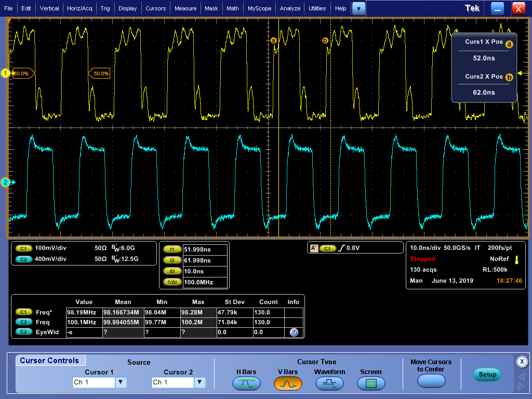Screen dimensions: 532x399
Task: Open the Cursor 2 source dropdown arrow
Action: click(200, 382)
